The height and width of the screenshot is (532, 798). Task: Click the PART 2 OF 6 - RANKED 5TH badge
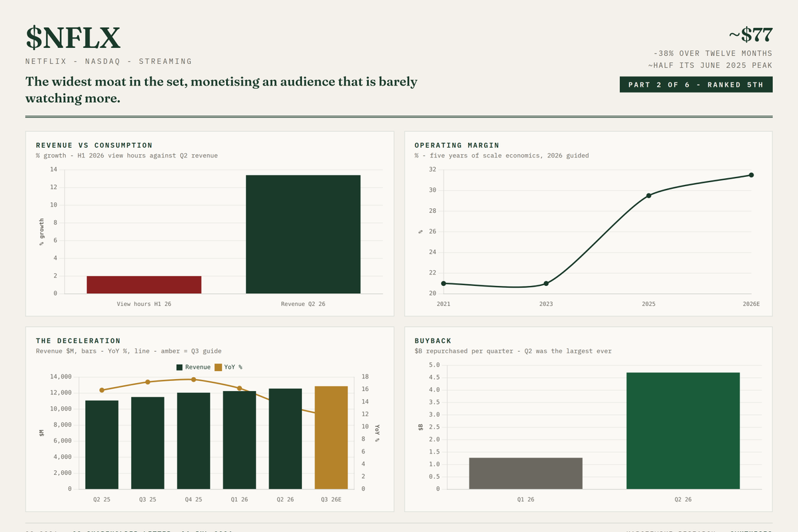tap(696, 84)
